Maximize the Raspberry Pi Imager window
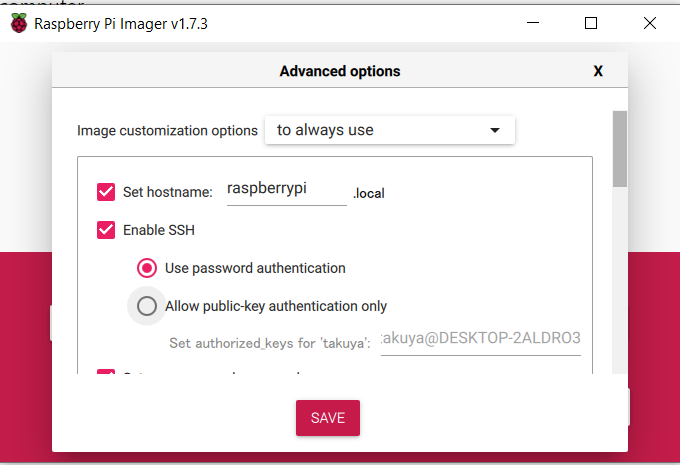 click(591, 23)
